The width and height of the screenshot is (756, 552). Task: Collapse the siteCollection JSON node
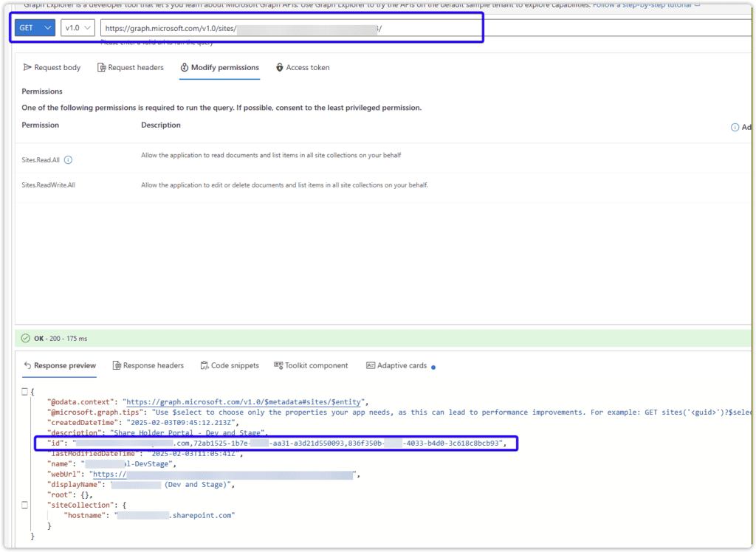25,505
